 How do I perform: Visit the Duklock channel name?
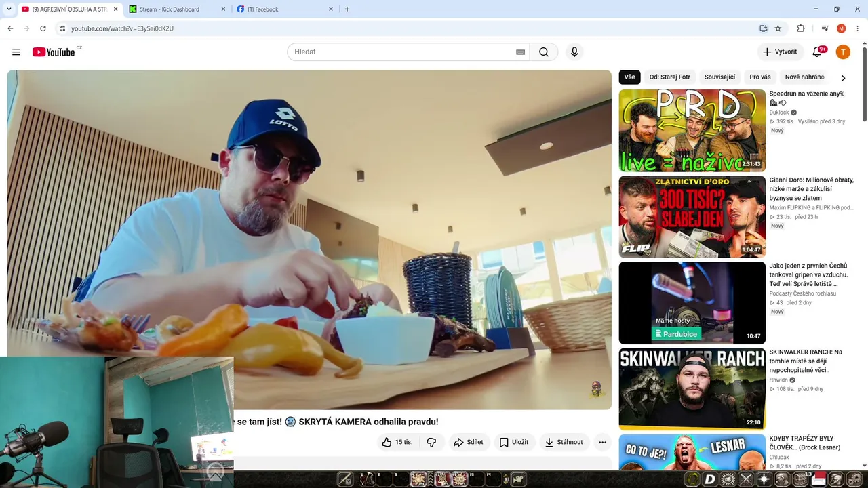[779, 113]
